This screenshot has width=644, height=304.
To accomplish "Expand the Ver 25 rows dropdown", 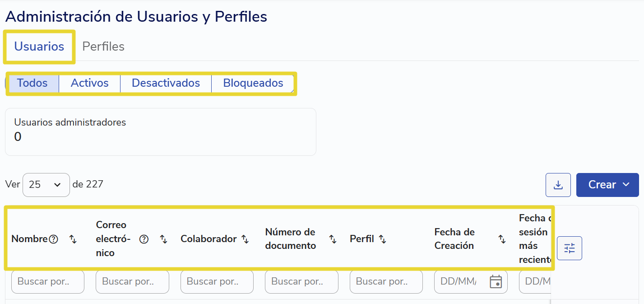I will 46,185.
